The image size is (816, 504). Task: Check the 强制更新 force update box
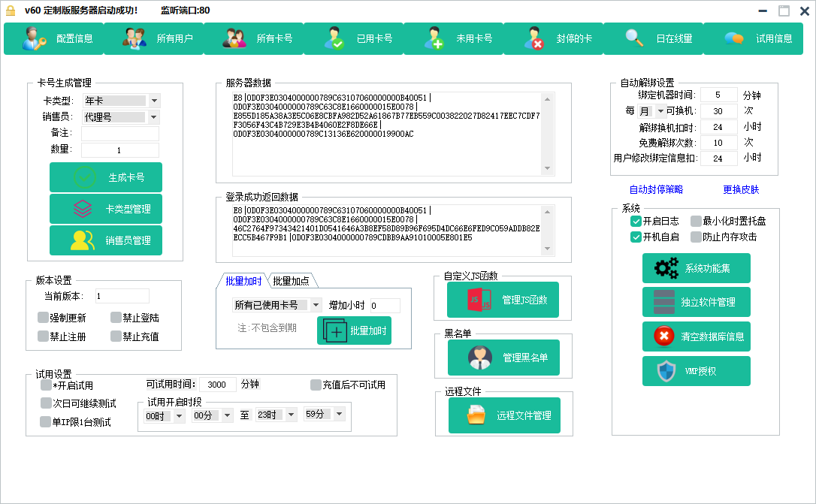coord(43,318)
